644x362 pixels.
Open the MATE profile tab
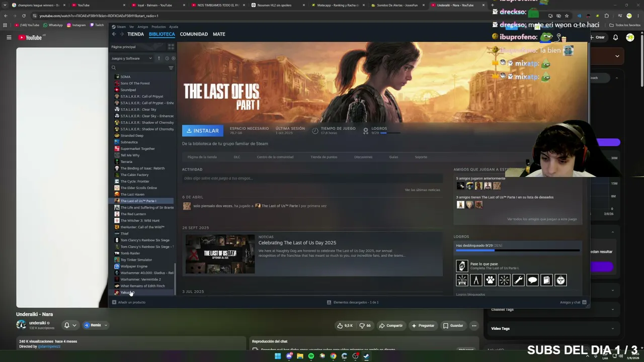coord(219,34)
